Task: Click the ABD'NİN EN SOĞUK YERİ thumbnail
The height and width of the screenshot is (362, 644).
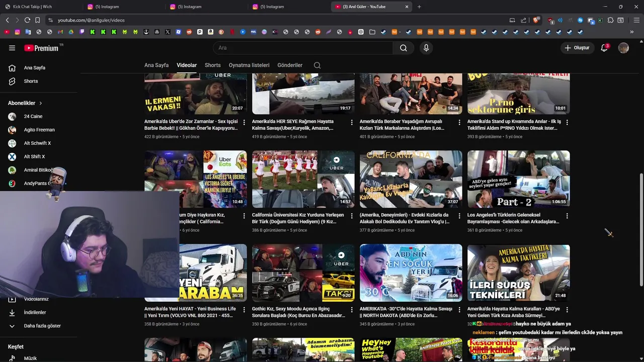Action: pyautogui.click(x=411, y=273)
